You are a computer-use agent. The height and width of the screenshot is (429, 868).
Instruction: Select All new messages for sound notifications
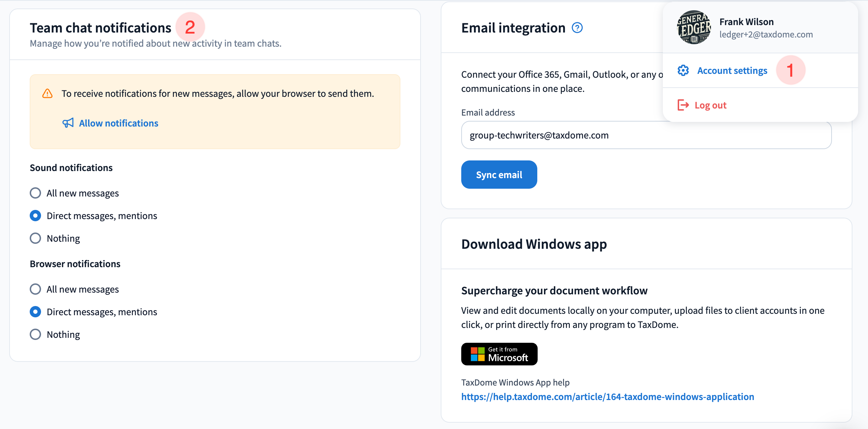35,193
